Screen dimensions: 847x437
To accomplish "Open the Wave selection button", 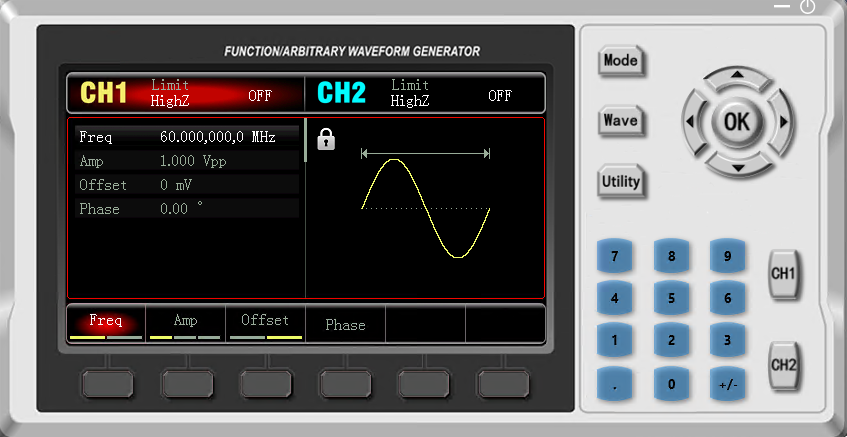I will [621, 120].
